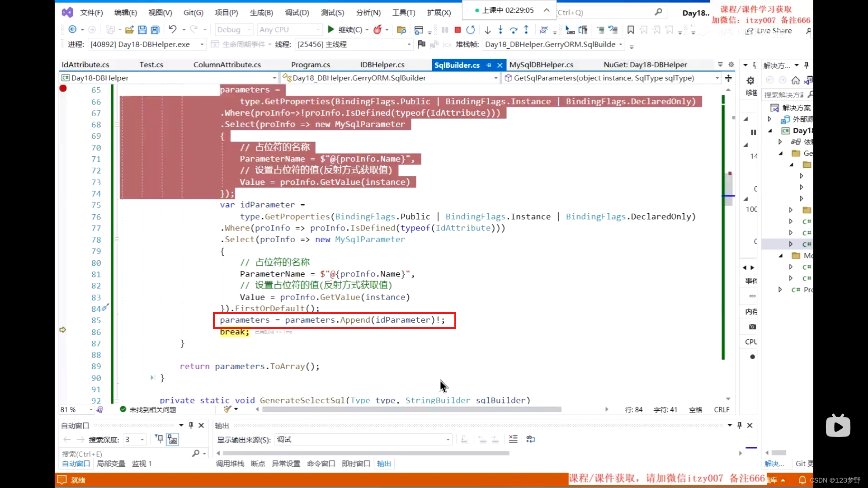The width and height of the screenshot is (868, 488).
Task: Click the video player icon overlay
Action: pyautogui.click(x=838, y=425)
